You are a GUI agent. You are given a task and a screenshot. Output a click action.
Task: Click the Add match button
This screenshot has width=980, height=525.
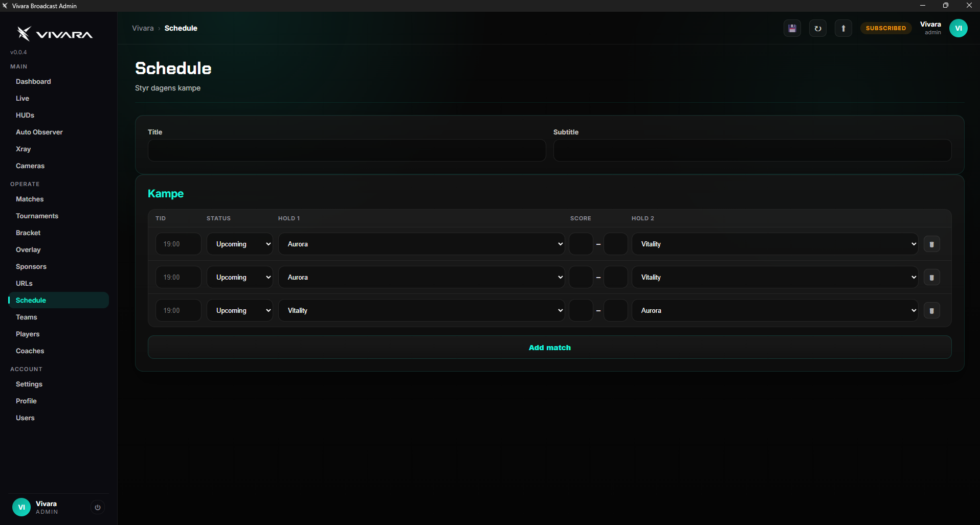550,347
